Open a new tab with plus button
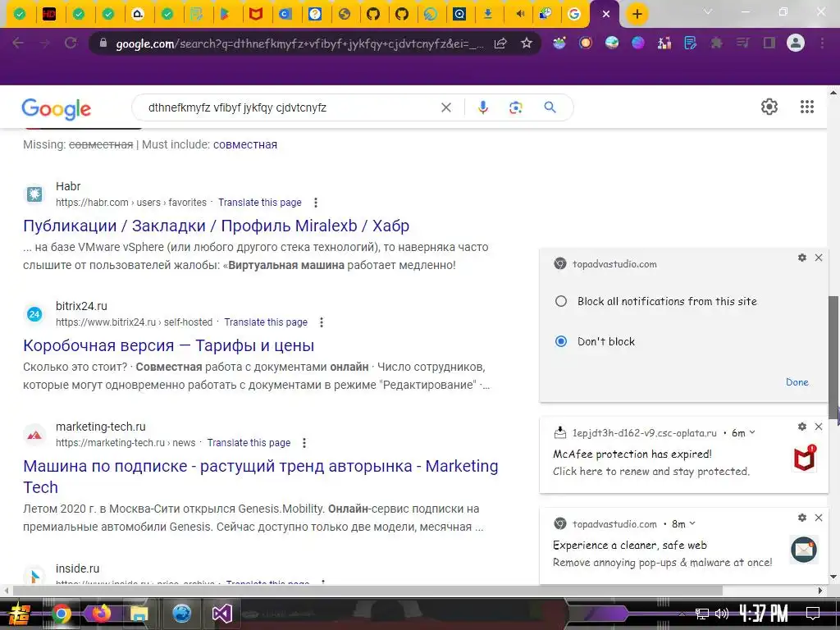The image size is (840, 630). click(637, 14)
